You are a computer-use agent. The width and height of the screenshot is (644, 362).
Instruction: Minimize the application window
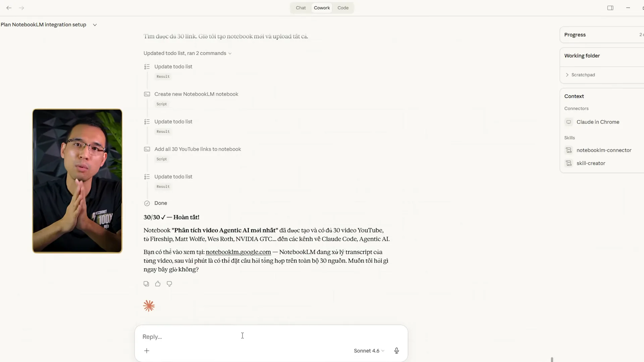628,8
